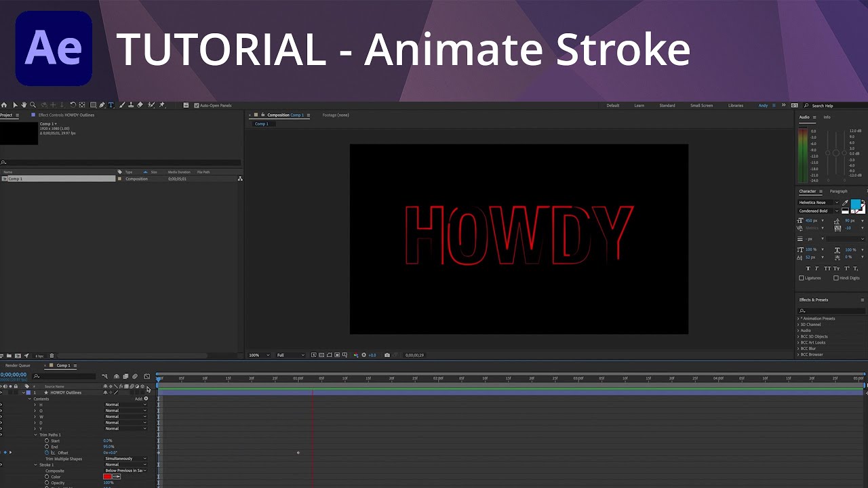Select the Hand tool
This screenshot has height=488, width=868.
24,105
